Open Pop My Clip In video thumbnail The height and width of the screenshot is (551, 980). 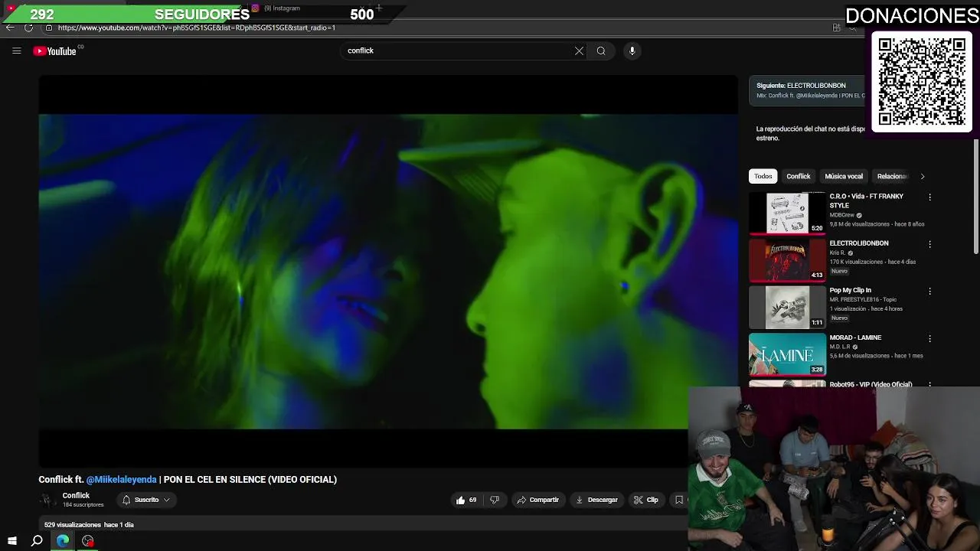click(x=787, y=307)
